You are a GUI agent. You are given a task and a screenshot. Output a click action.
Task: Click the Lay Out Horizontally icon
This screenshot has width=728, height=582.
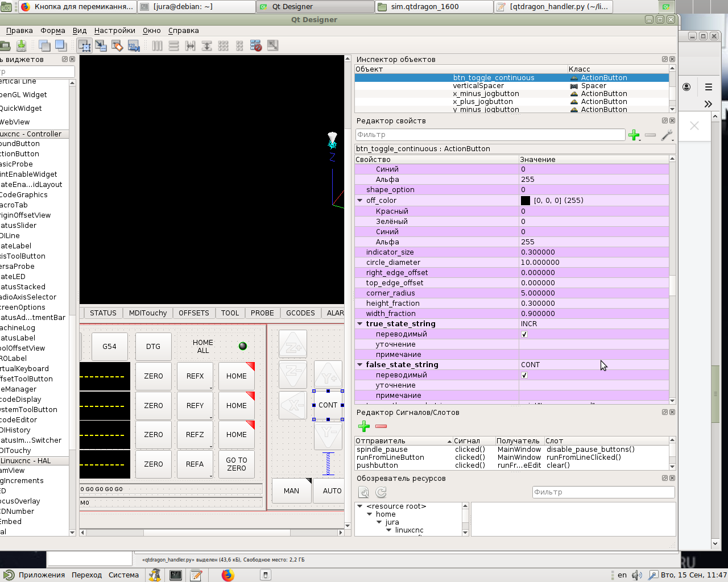click(158, 45)
